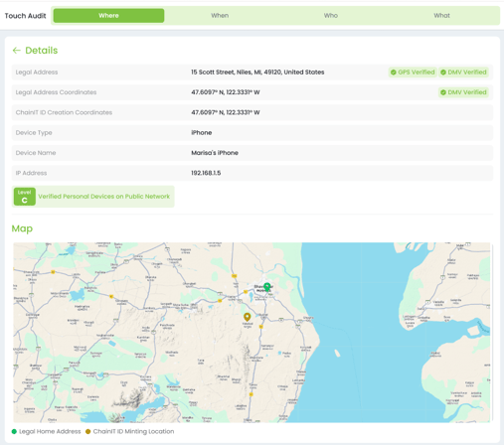Viewport: 504px width, 445px height.
Task: Click DMV Verified badge on Legal Address row
Action: point(463,73)
